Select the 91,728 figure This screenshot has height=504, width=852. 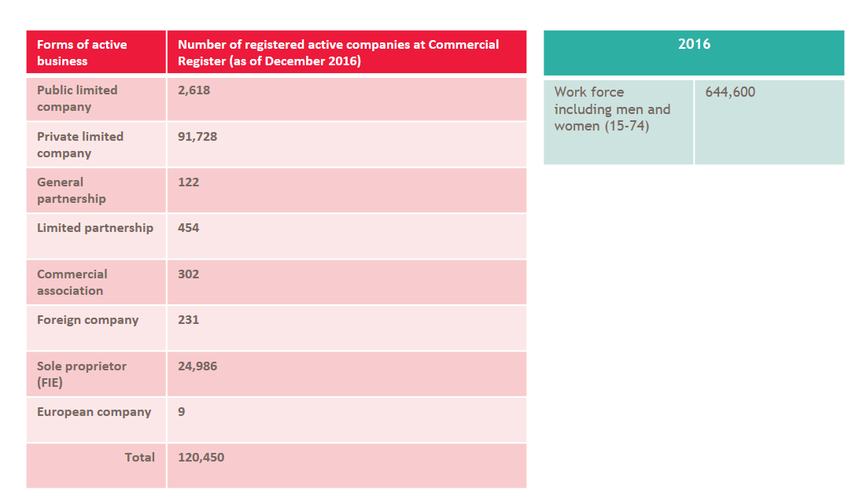click(x=197, y=136)
